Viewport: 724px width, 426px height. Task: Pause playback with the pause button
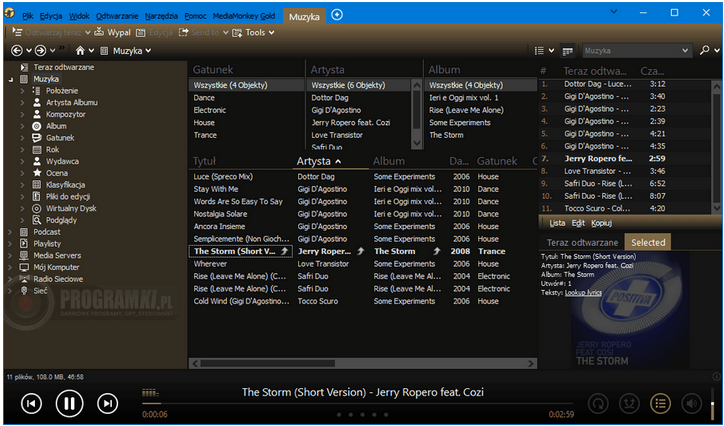[69, 404]
